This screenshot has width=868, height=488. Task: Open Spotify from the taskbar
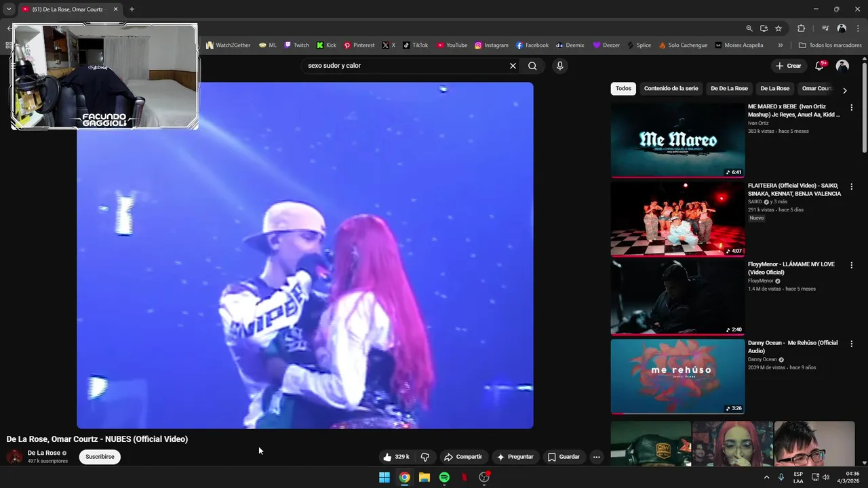pyautogui.click(x=444, y=477)
